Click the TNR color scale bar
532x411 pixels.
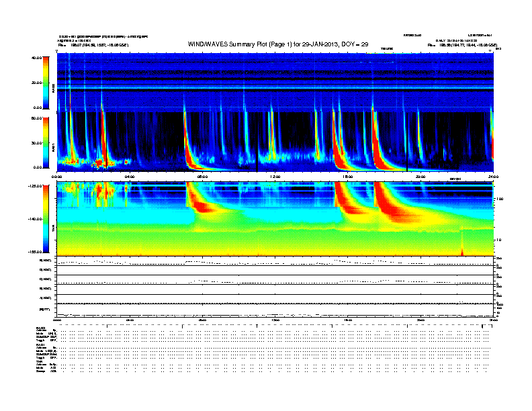(46, 219)
